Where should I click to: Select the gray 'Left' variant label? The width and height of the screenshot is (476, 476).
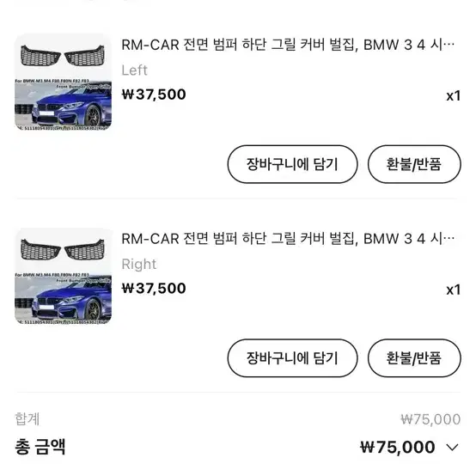tap(135, 70)
